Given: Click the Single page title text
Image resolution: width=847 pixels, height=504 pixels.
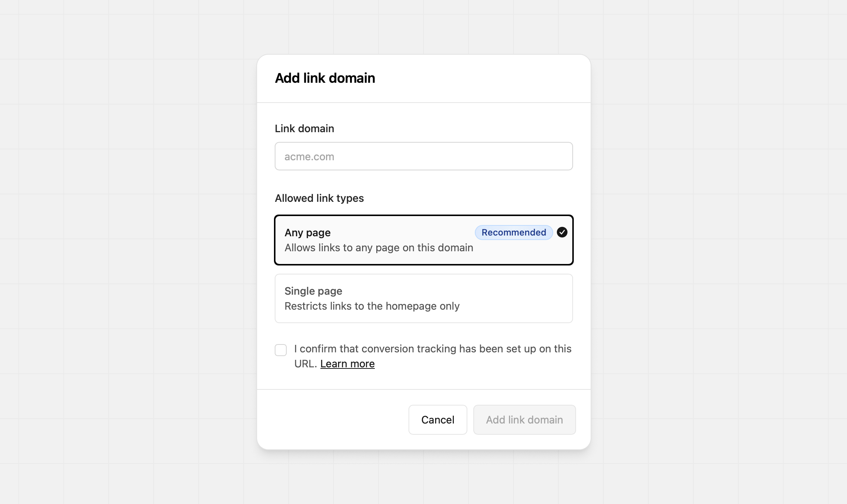Looking at the screenshot, I should (x=313, y=291).
